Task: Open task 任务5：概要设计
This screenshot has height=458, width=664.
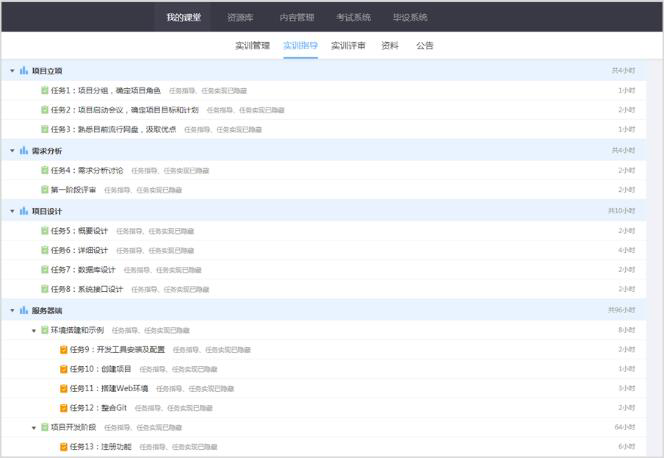Action: (x=79, y=231)
